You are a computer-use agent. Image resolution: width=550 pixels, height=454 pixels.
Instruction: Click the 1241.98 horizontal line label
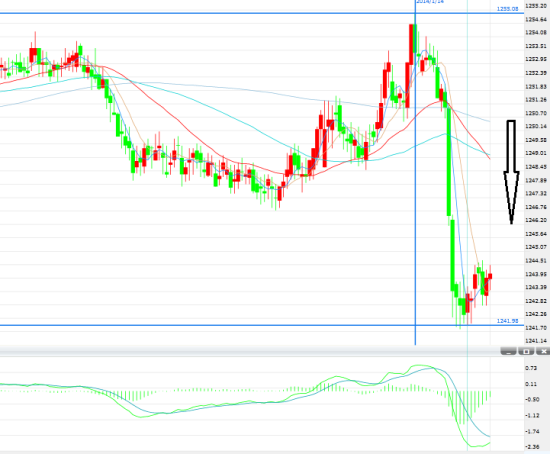(x=508, y=321)
